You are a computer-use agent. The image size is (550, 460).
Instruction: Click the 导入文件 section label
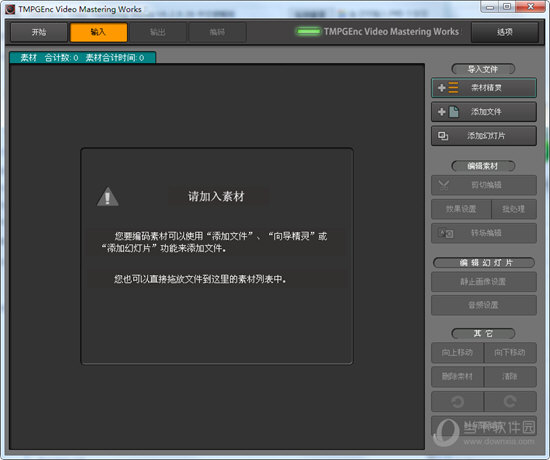click(x=483, y=69)
